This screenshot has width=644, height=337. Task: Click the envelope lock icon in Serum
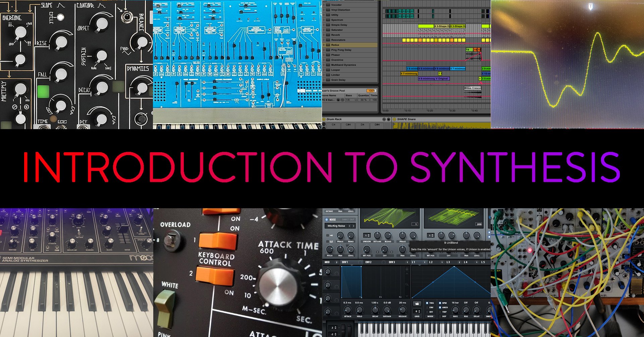coord(407,269)
